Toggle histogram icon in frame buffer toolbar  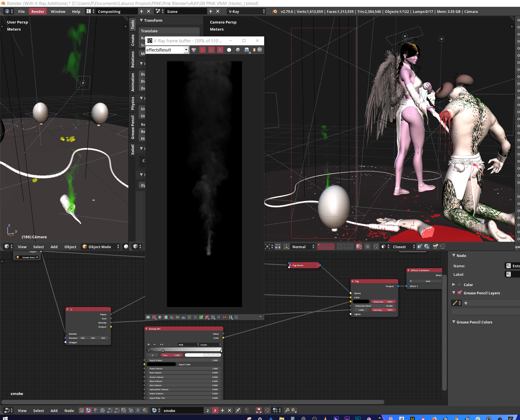pyautogui.click(x=183, y=317)
